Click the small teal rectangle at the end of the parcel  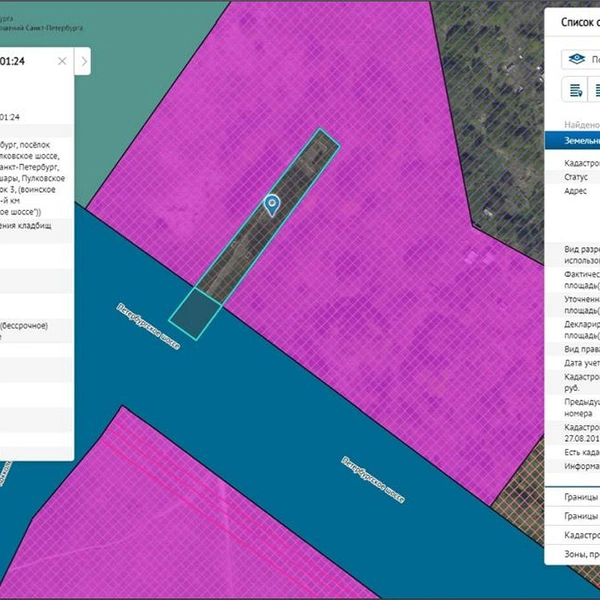pyautogui.click(x=196, y=314)
